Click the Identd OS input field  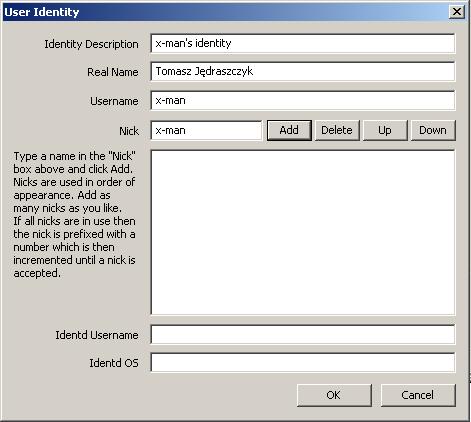[303, 363]
